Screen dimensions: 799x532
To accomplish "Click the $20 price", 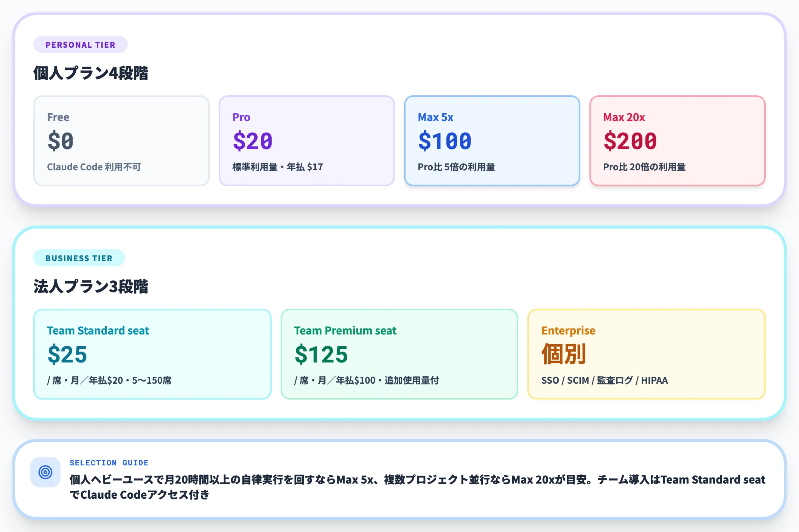I will click(253, 141).
